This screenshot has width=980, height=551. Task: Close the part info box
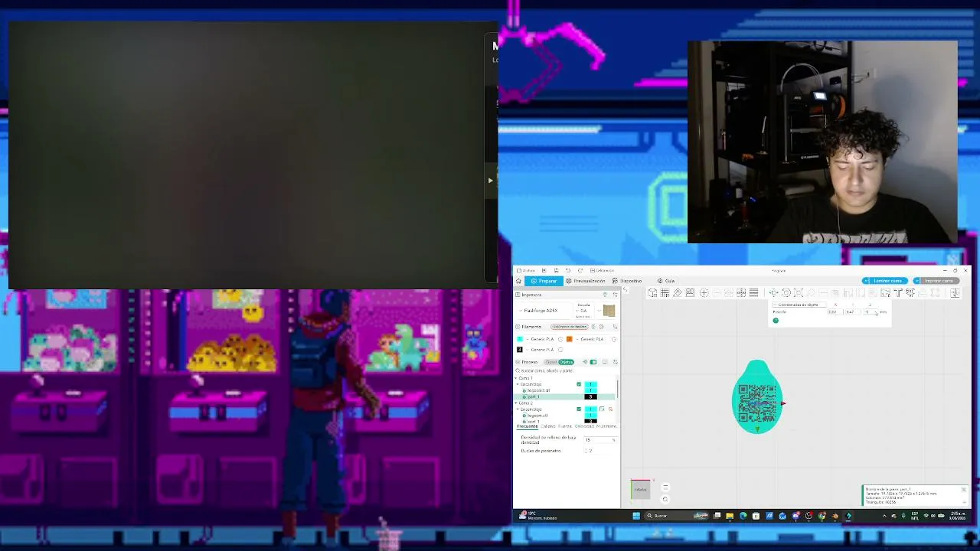coord(963,490)
